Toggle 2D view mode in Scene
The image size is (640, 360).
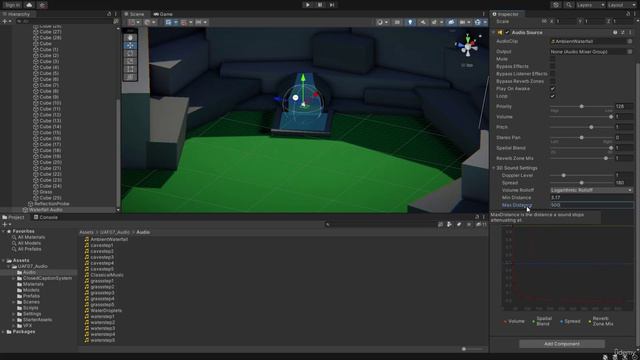tap(397, 22)
